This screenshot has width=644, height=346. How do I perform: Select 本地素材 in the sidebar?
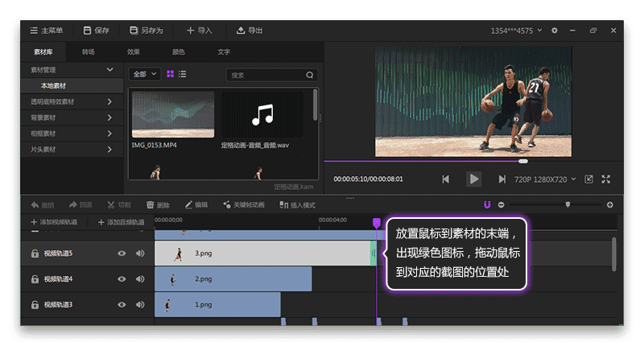tap(72, 86)
